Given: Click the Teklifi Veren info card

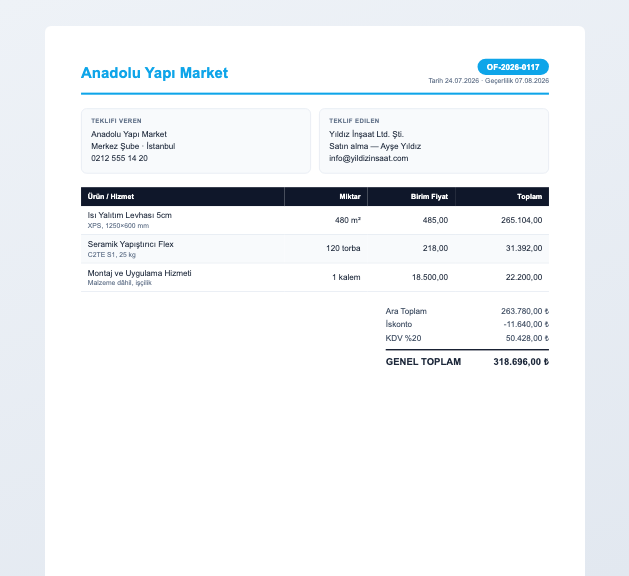Looking at the screenshot, I should (x=196, y=141).
